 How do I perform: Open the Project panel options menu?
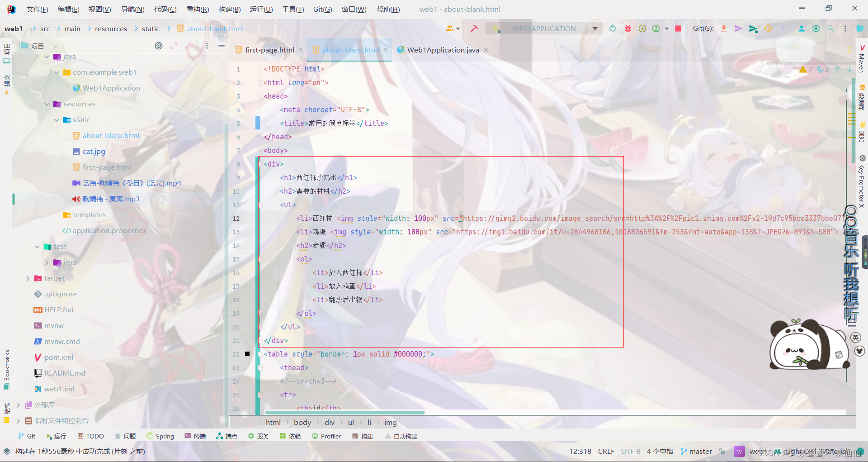(207, 46)
